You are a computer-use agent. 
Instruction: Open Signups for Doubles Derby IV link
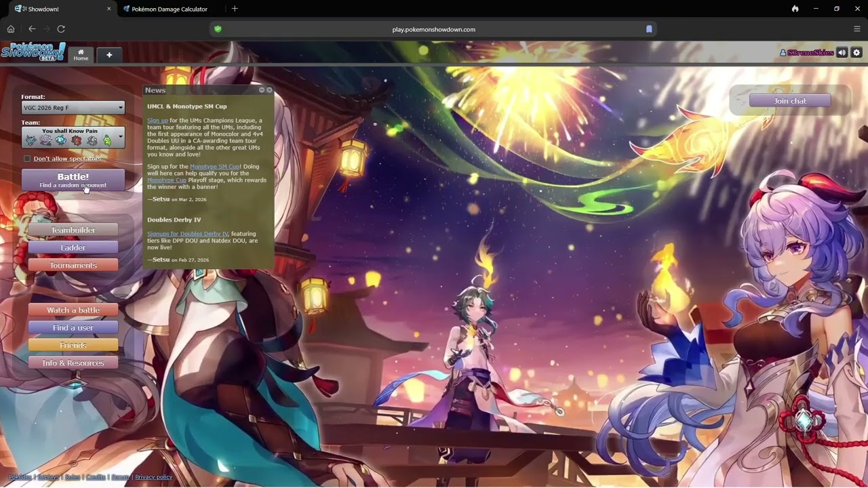188,234
